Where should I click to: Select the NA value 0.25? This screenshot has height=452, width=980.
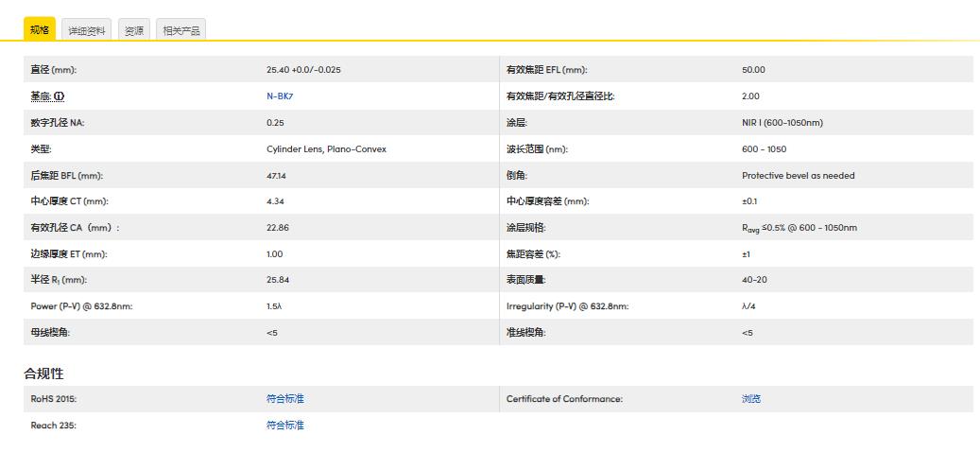click(275, 123)
